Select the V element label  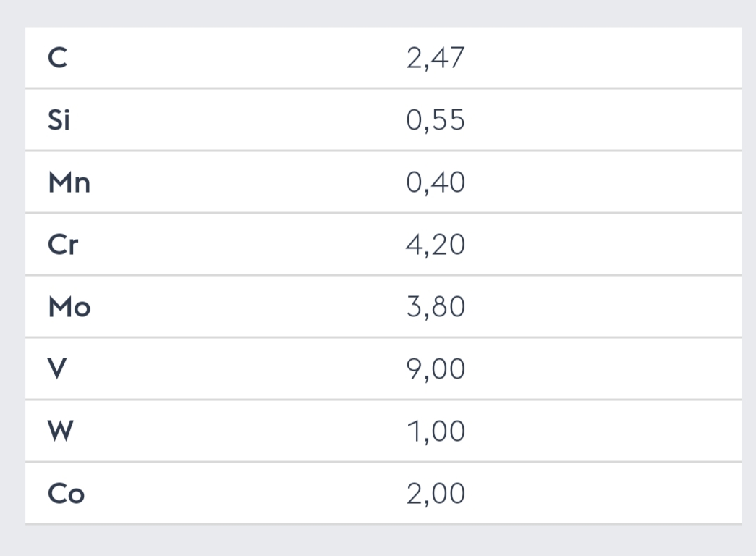pos(57,368)
